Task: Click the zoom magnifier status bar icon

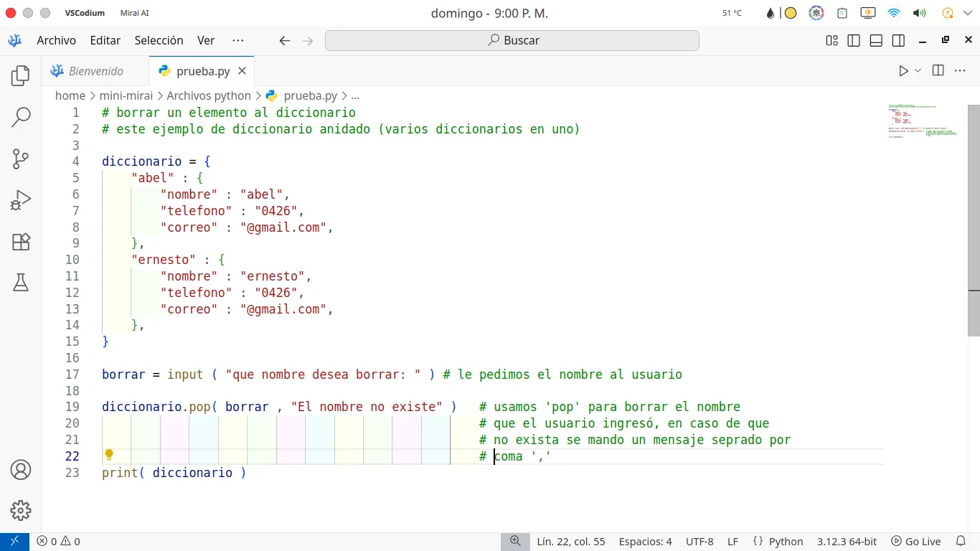Action: pyautogui.click(x=515, y=542)
